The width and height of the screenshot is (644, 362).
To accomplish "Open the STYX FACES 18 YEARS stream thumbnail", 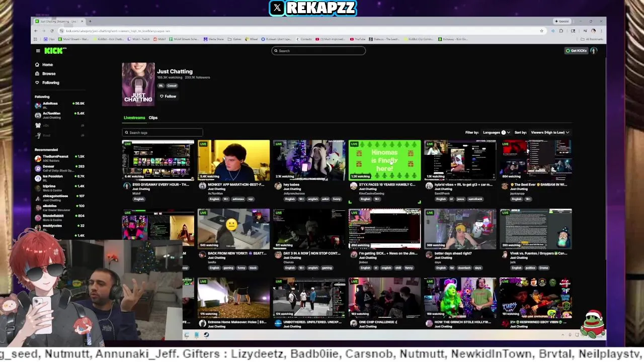I will point(384,160).
